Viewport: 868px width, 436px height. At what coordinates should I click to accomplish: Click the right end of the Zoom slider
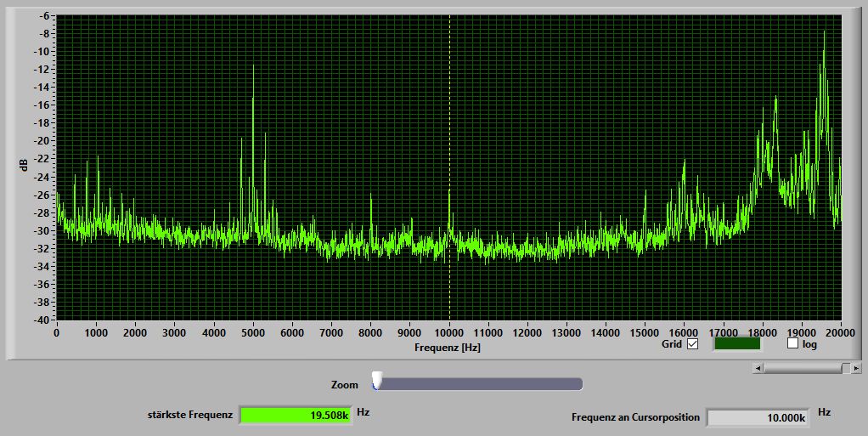point(579,384)
